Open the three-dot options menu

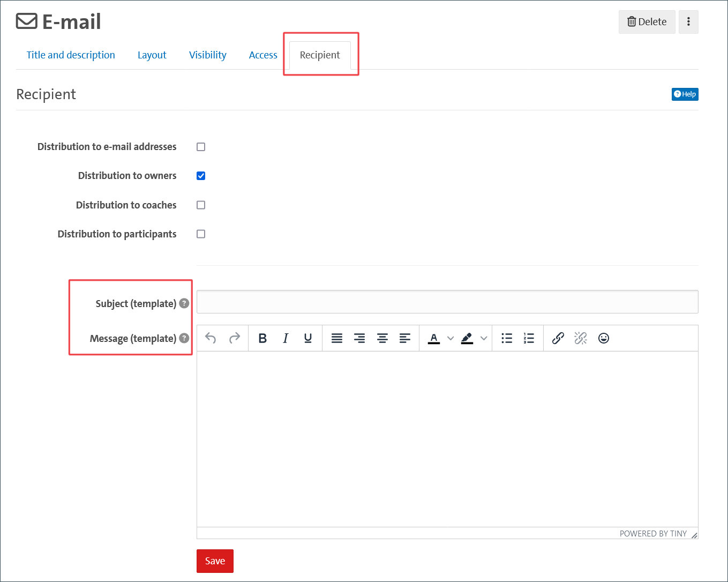tap(688, 21)
